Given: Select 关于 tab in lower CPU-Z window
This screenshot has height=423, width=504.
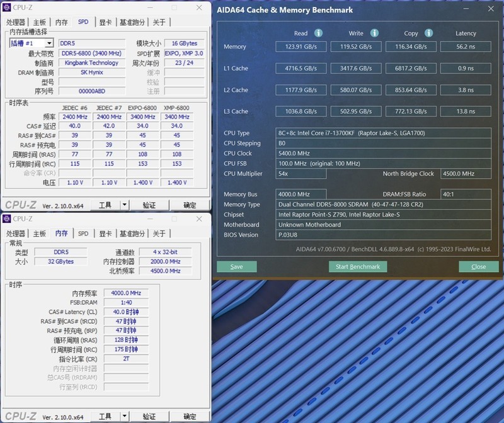Looking at the screenshot, I should 159,234.
